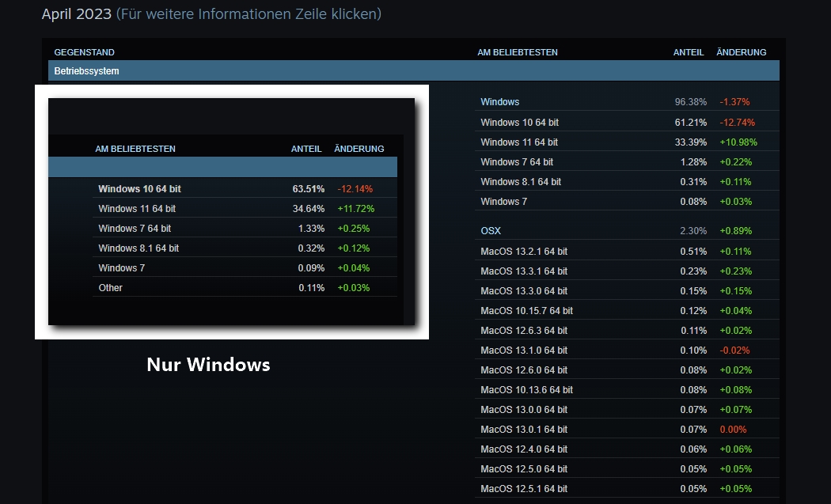Pick the MacOS 13.0.0 64 bit label
This screenshot has width=831, height=504.
(x=524, y=410)
